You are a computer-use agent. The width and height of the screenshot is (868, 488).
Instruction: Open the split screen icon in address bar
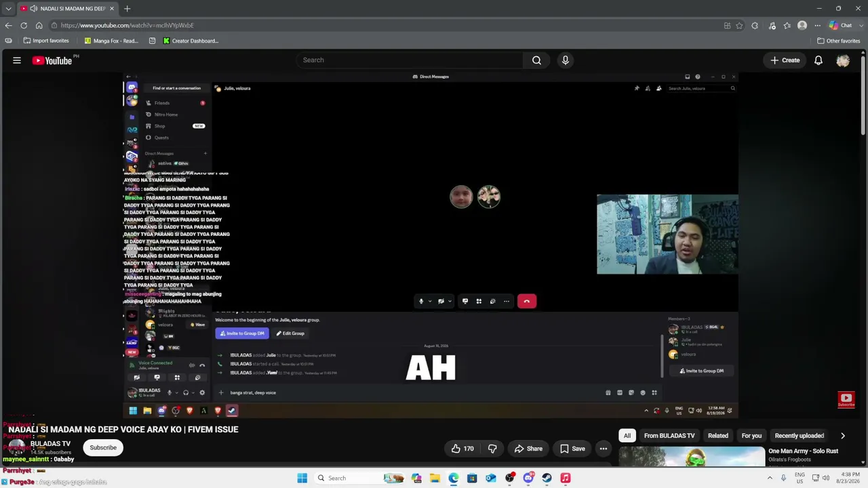[x=727, y=26]
